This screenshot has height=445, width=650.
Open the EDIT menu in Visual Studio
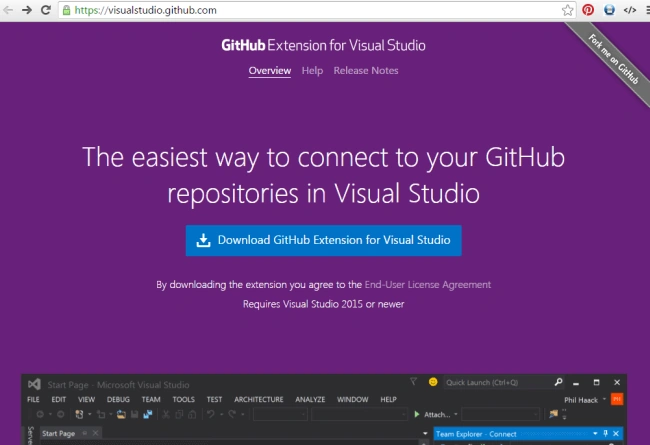click(58, 399)
